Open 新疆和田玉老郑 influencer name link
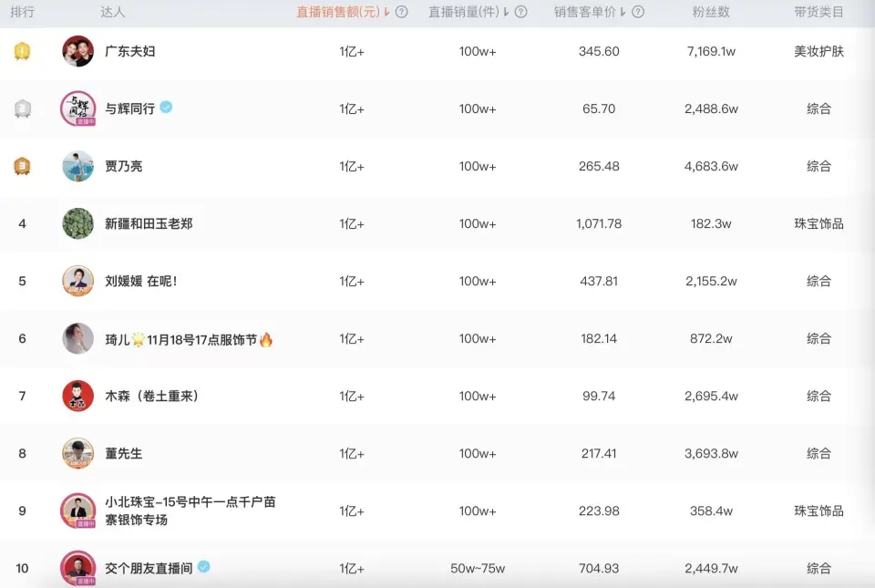The image size is (875, 588). click(149, 223)
